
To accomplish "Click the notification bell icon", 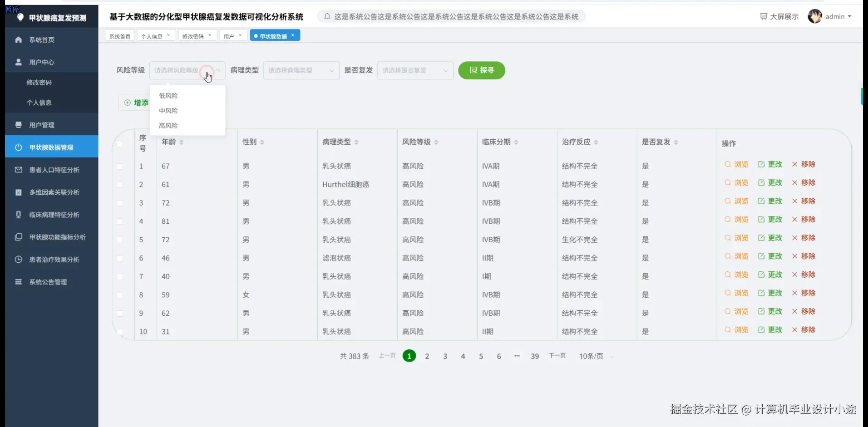I will click(328, 16).
